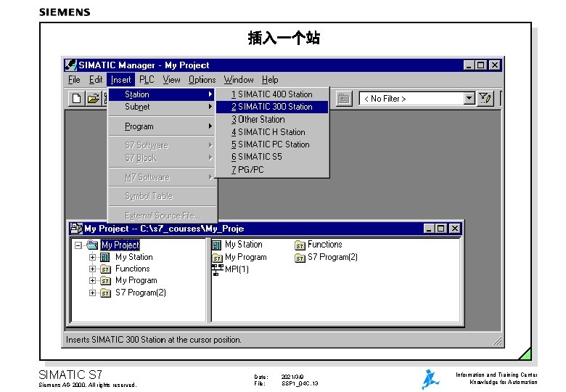
Task: Click the Functions S7 folder icon in tree
Action: pyautogui.click(x=105, y=269)
